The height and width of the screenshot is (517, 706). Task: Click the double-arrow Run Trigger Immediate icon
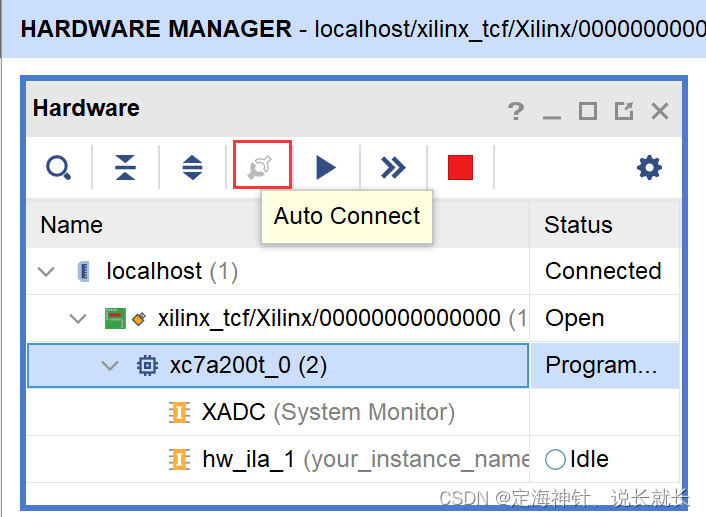393,168
